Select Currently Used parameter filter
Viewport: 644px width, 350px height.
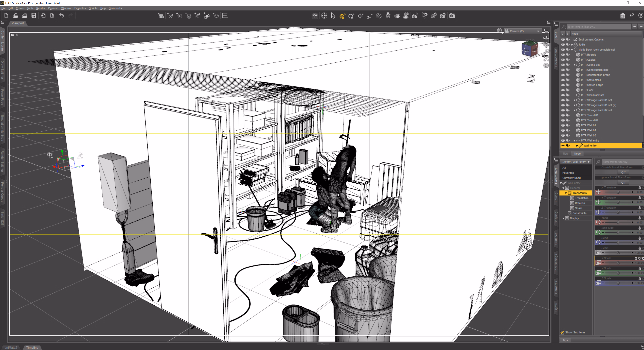pyautogui.click(x=571, y=178)
